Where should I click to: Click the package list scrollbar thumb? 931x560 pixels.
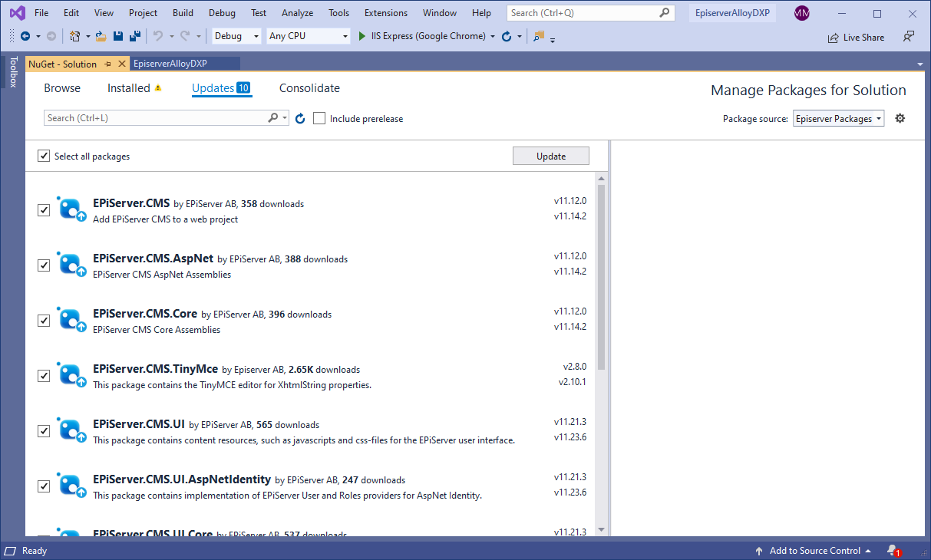click(x=601, y=276)
